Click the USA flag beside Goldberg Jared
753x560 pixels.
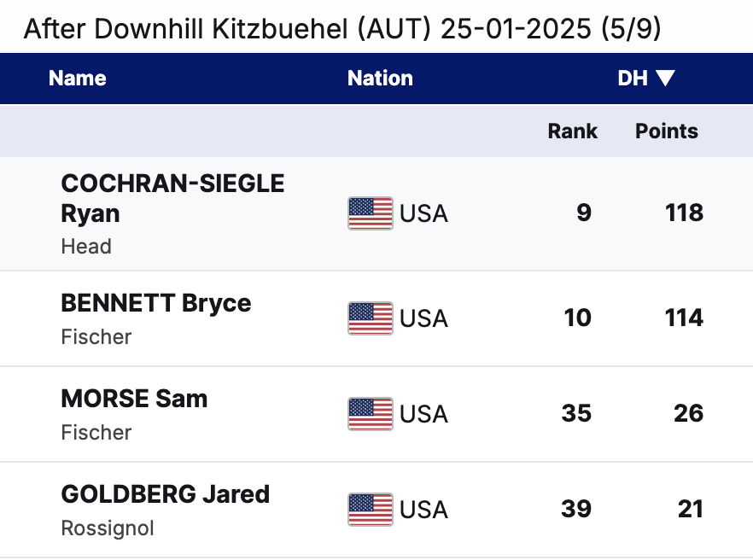[371, 510]
